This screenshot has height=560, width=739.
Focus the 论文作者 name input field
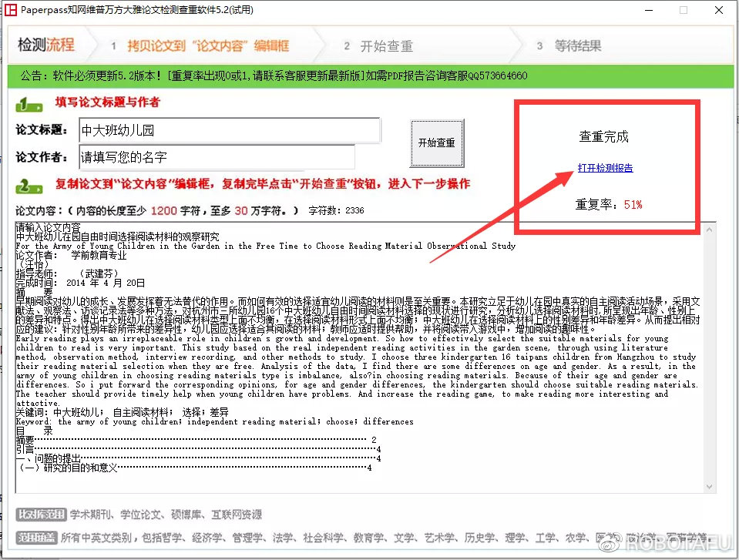pos(217,157)
